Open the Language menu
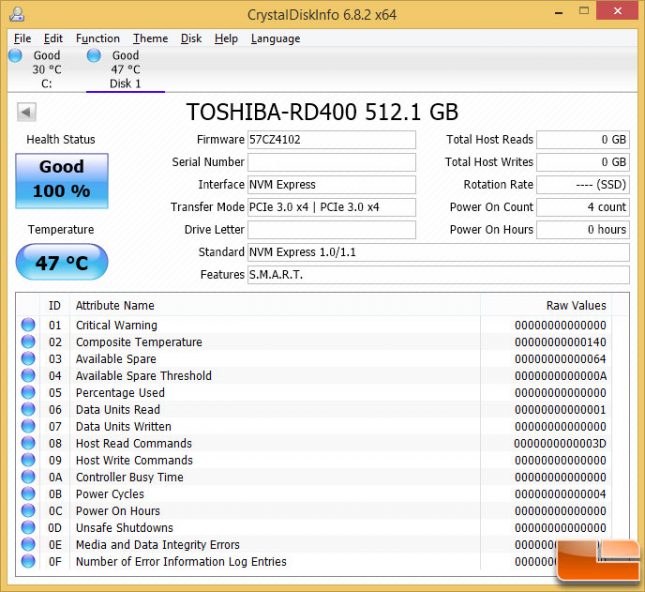The height and width of the screenshot is (592, 645). click(x=275, y=39)
